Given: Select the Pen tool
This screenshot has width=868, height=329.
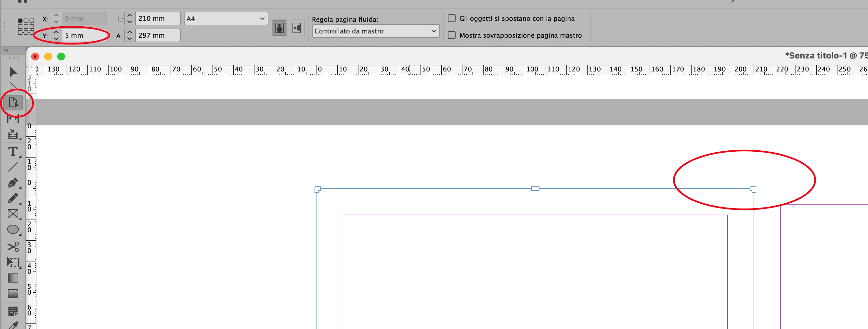Looking at the screenshot, I should [x=13, y=183].
